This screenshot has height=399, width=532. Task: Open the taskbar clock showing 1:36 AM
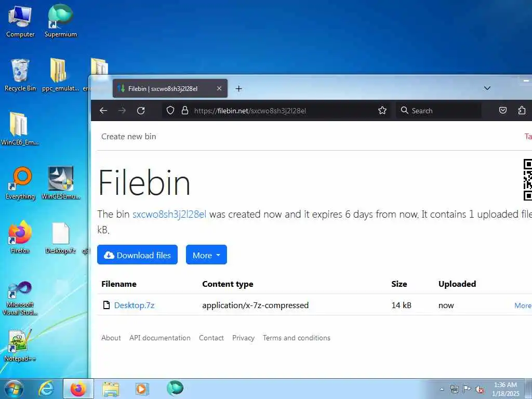click(x=506, y=389)
